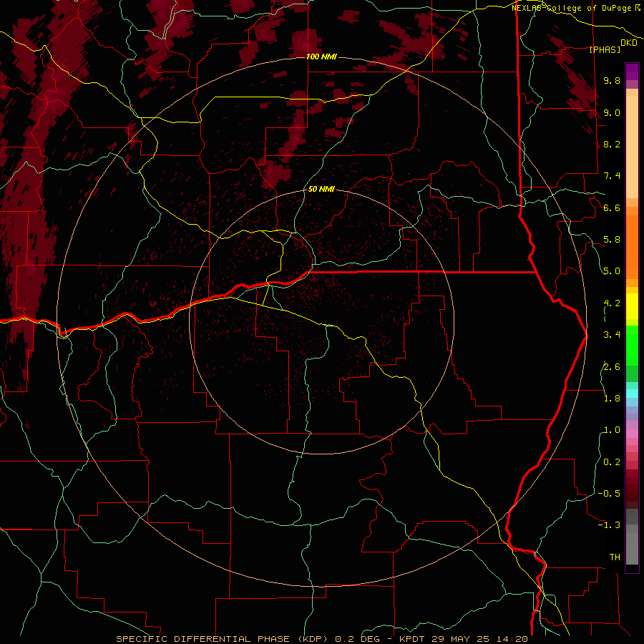Click the purple swatch atop the color bar

coord(632,72)
